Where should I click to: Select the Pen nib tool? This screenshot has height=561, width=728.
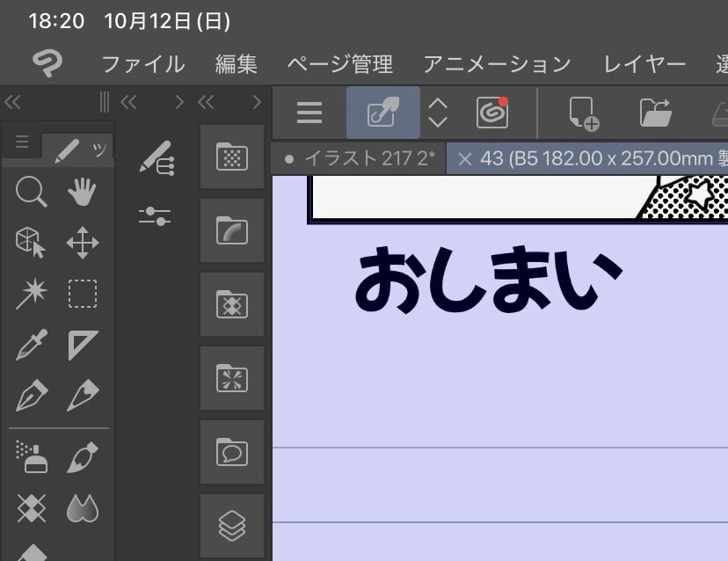point(31,396)
